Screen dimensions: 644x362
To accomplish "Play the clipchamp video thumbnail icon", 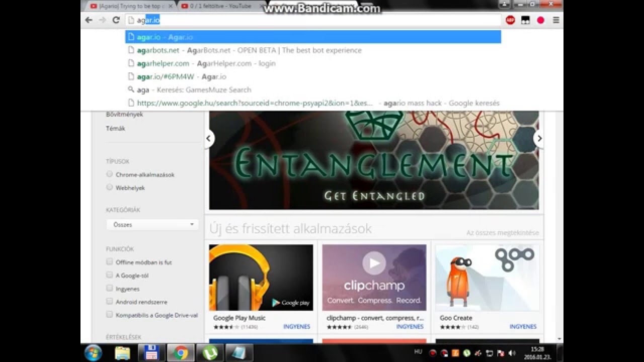I will coord(374,263).
